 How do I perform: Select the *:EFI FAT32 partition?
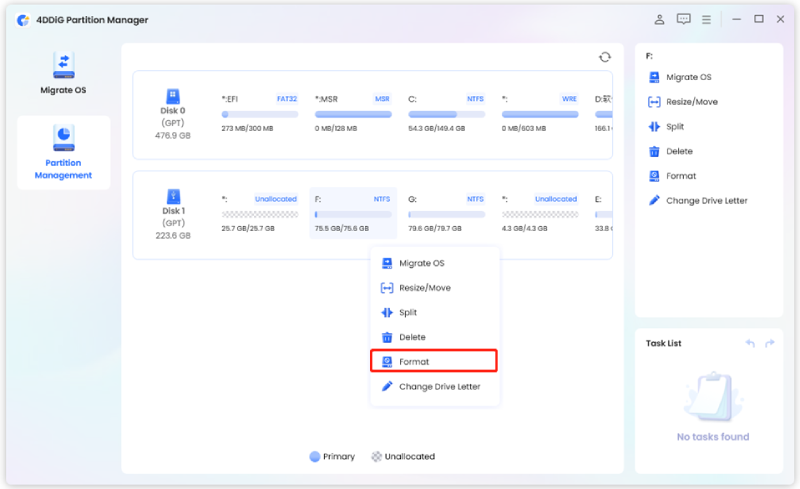(x=260, y=113)
